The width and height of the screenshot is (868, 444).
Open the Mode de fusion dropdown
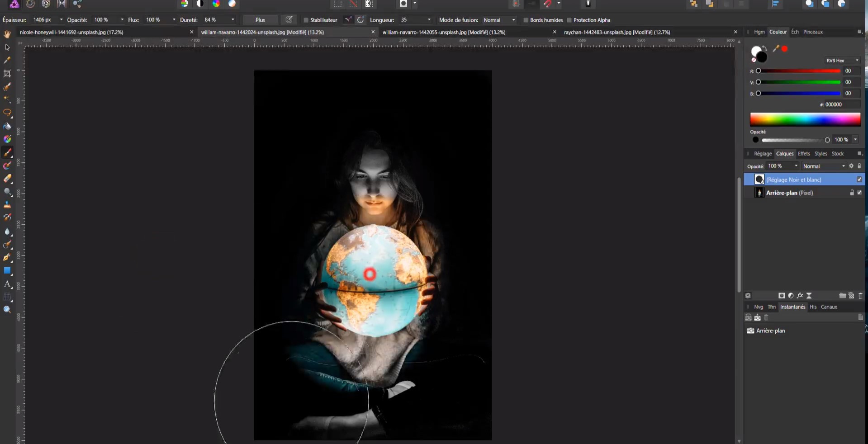click(499, 20)
